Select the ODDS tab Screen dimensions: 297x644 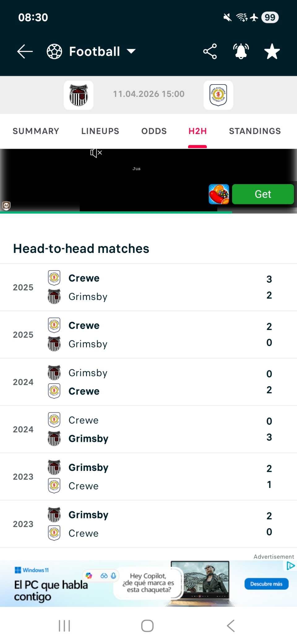click(154, 131)
